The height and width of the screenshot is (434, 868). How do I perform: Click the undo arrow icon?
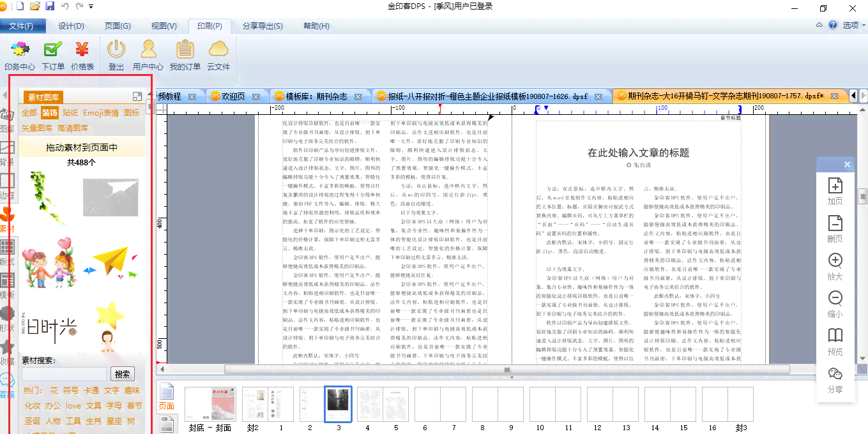pos(65,6)
